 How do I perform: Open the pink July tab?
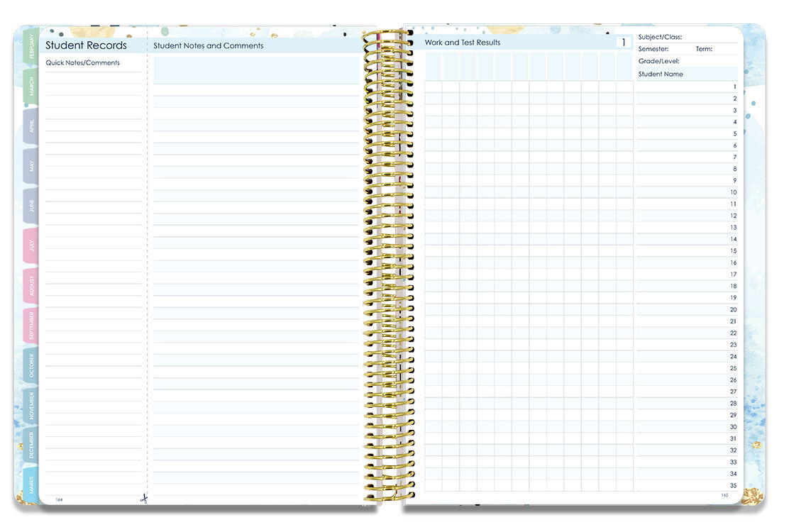pyautogui.click(x=31, y=246)
